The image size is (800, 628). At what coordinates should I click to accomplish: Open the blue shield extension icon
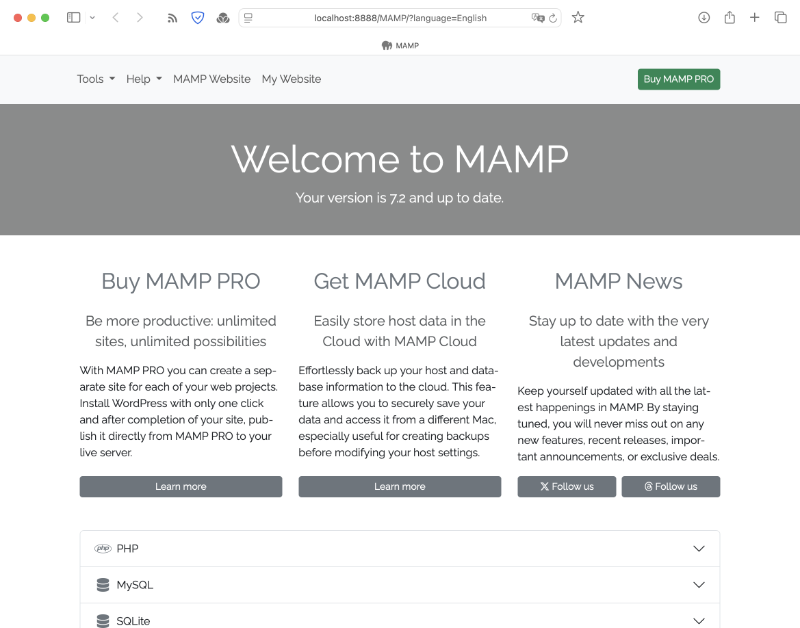click(197, 18)
